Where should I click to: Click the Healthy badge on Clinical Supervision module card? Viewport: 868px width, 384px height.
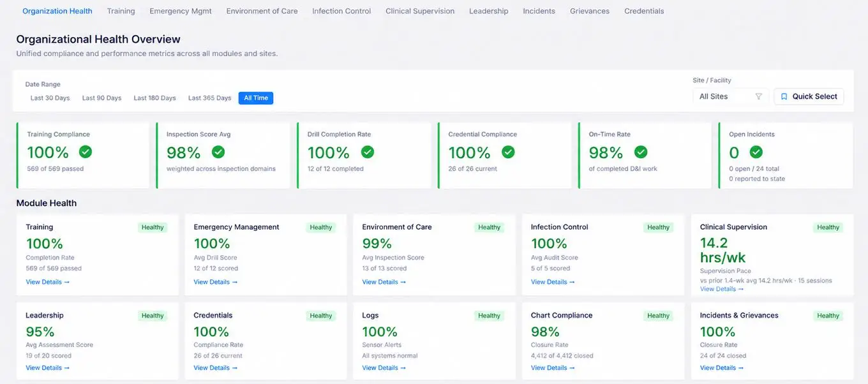point(828,227)
